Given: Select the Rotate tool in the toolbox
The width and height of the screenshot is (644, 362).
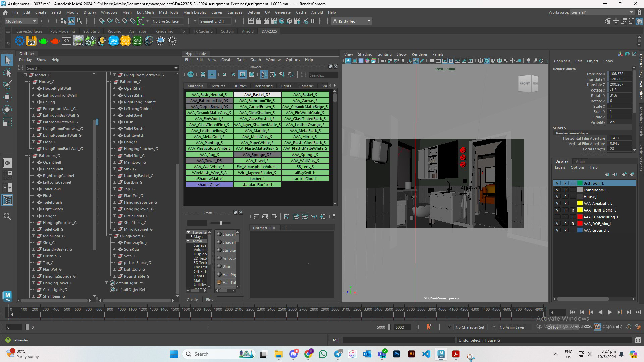Looking at the screenshot, I should point(7,110).
